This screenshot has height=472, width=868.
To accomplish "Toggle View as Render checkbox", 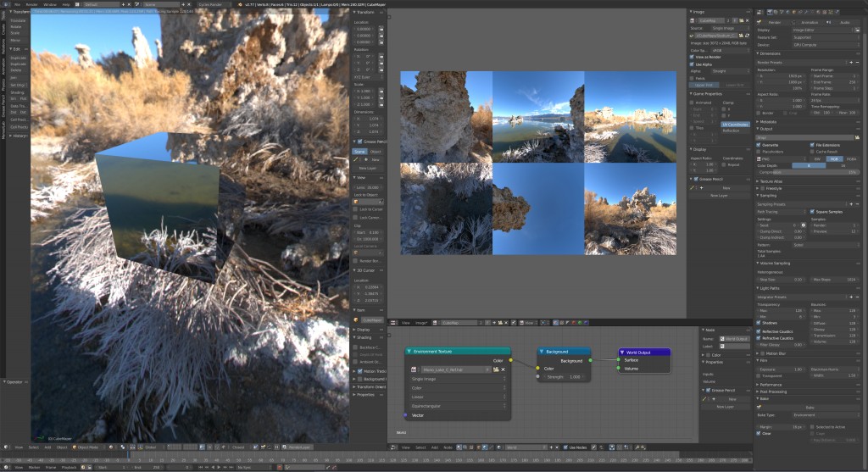I will pyautogui.click(x=692, y=57).
